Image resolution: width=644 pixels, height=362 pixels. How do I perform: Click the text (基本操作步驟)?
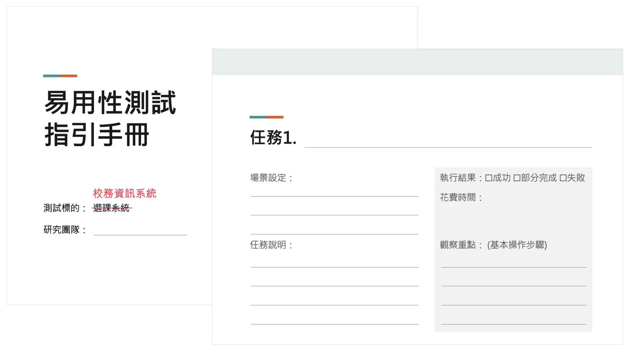click(x=517, y=245)
